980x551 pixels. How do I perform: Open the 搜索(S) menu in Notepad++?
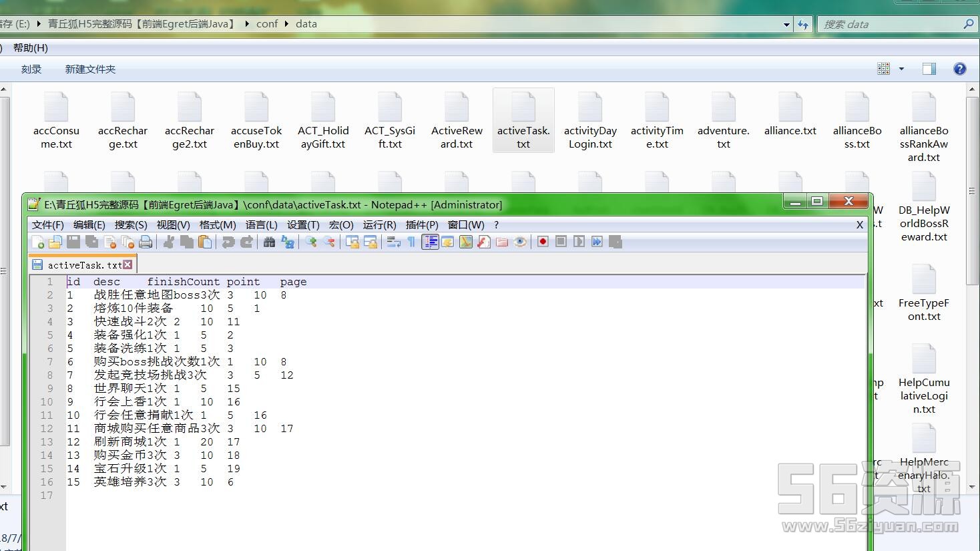(x=131, y=225)
